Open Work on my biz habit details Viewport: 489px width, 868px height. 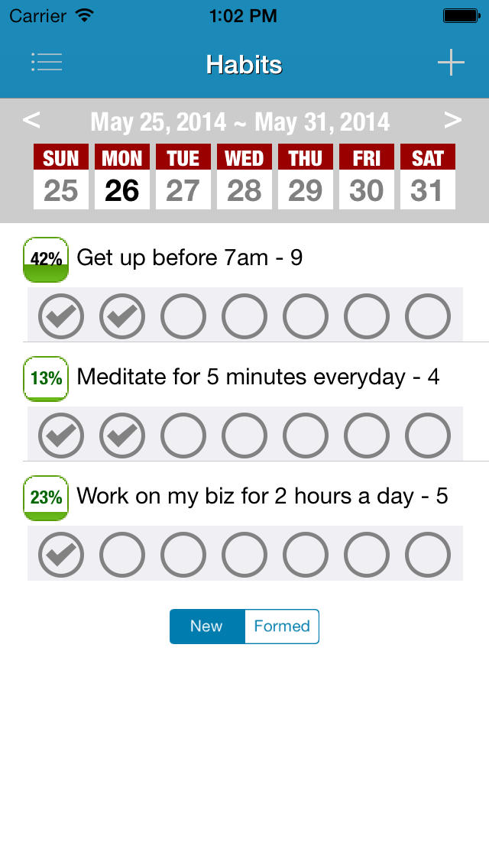(262, 497)
